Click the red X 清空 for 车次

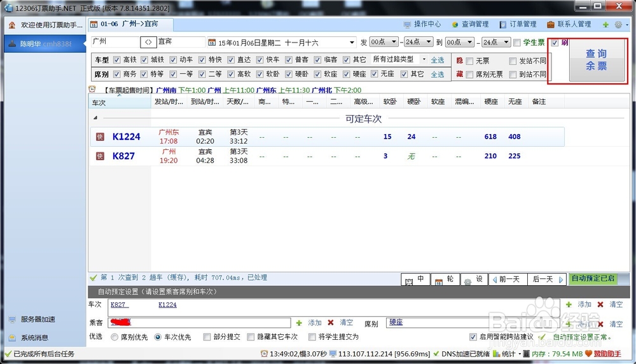pyautogui.click(x=600, y=304)
